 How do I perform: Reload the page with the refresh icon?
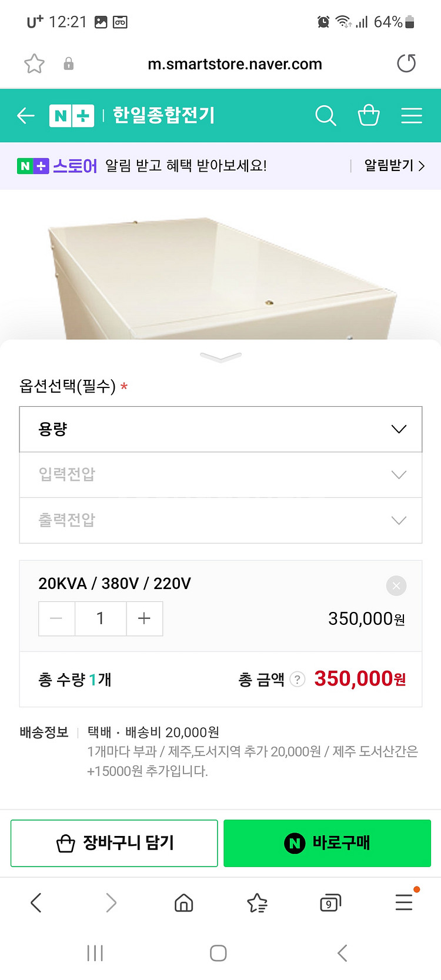point(406,63)
